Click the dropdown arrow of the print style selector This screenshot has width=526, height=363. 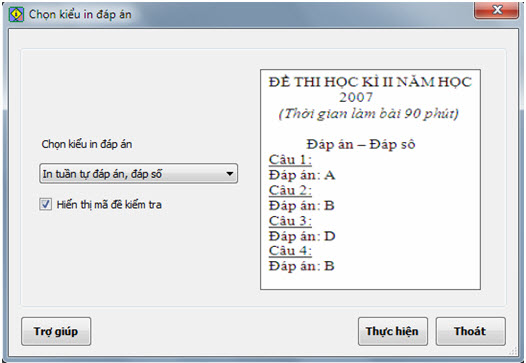(x=229, y=174)
